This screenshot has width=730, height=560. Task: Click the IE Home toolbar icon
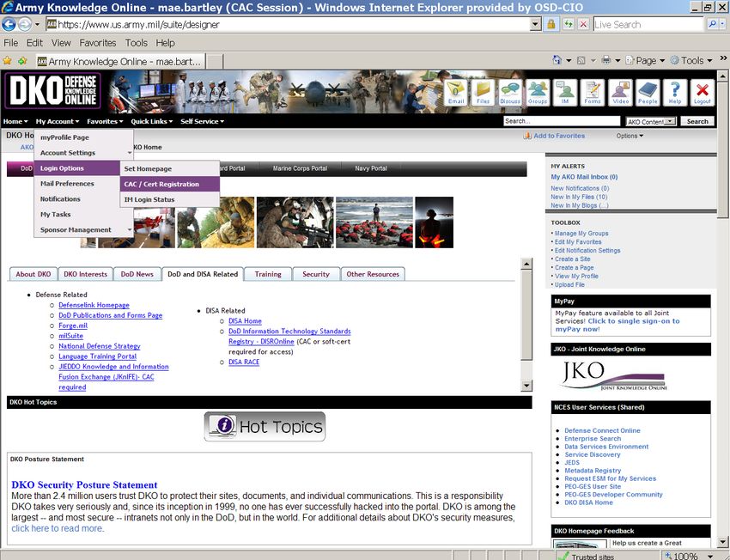click(x=557, y=60)
